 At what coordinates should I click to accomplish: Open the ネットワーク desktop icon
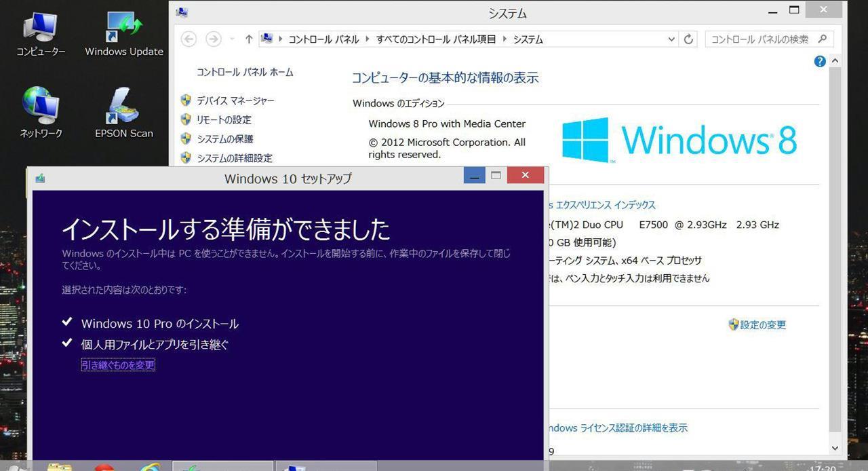[41, 113]
